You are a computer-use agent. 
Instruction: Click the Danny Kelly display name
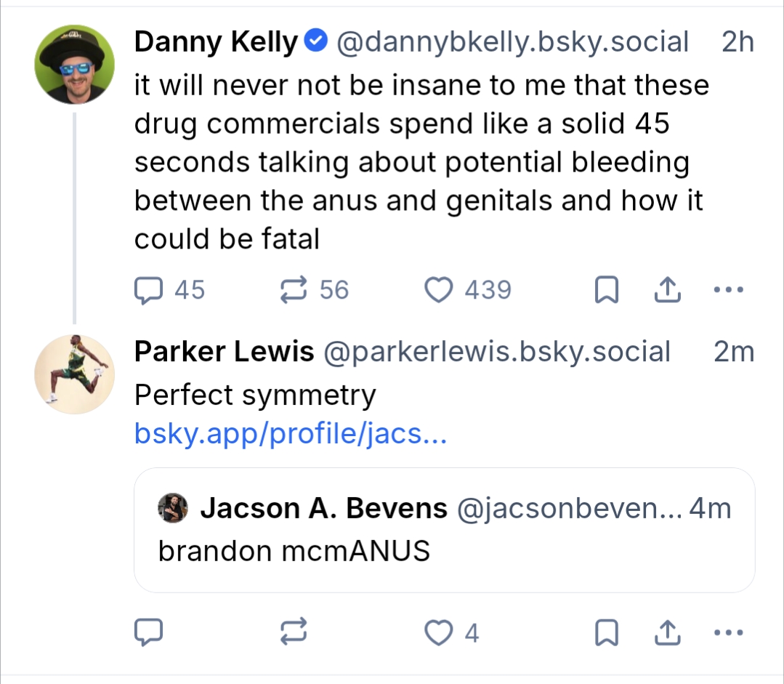[216, 43]
